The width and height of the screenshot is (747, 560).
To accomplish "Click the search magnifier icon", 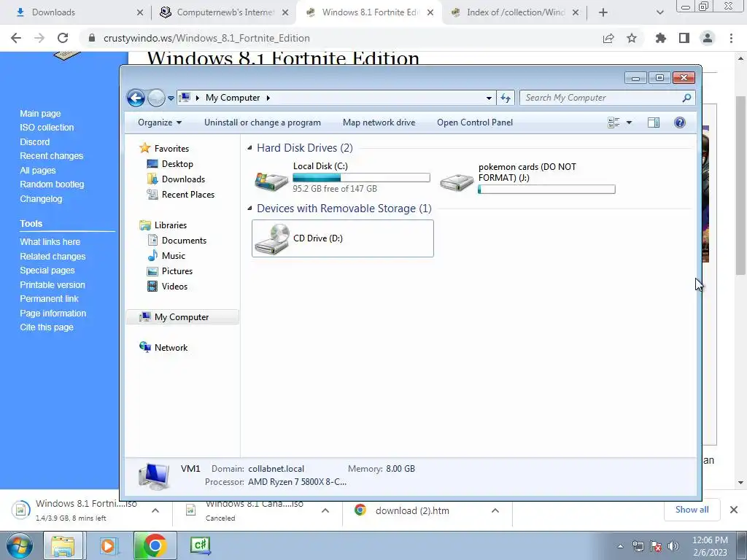I will [686, 98].
